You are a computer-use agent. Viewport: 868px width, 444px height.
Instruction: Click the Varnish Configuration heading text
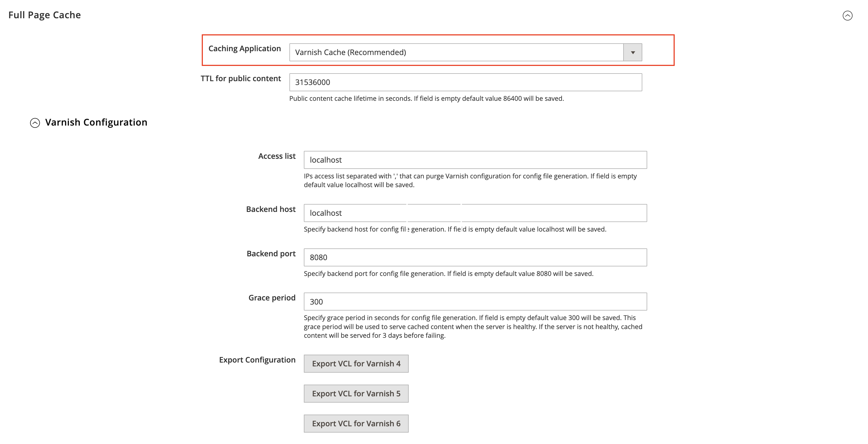96,122
